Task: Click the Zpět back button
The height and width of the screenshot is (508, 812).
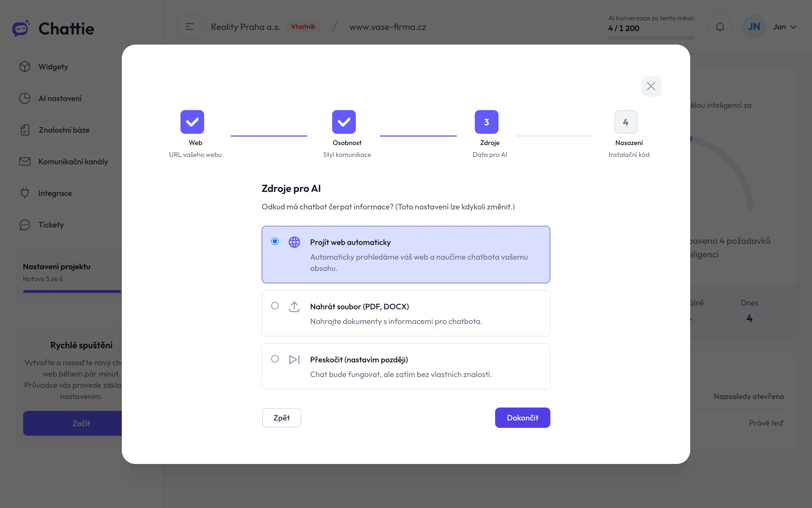Action: (281, 418)
